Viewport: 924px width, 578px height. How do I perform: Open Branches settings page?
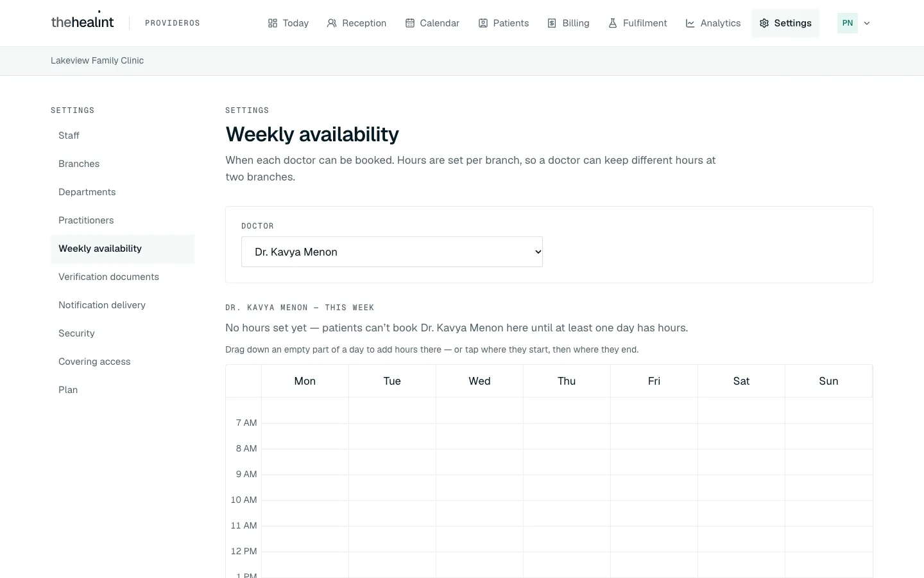coord(123,164)
